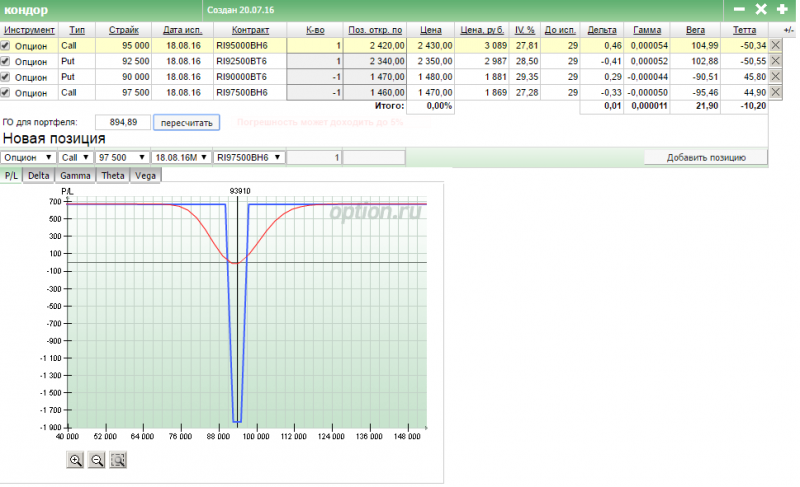
Task: Click the Добавить позицию button
Action: (x=706, y=158)
